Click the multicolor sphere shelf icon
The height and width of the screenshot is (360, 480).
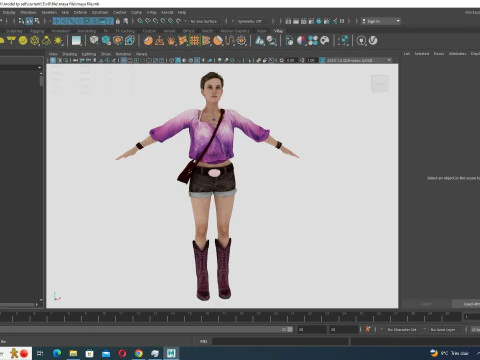pyautogui.click(x=301, y=41)
